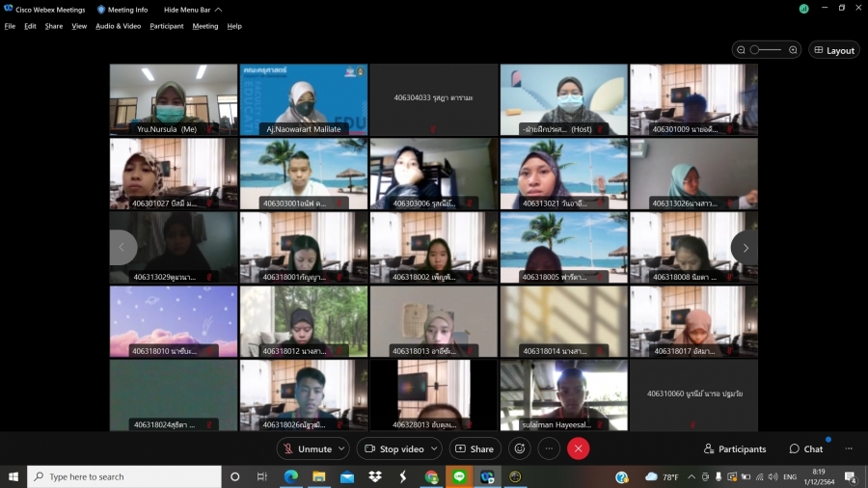
Task: Toggle Unmute microphone button
Action: [307, 448]
